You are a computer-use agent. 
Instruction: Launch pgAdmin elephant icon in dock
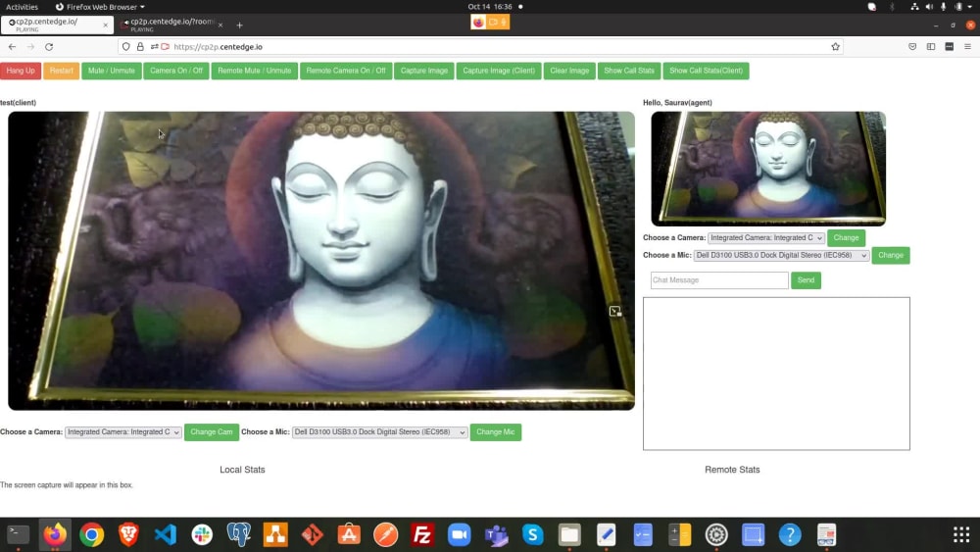tap(239, 534)
